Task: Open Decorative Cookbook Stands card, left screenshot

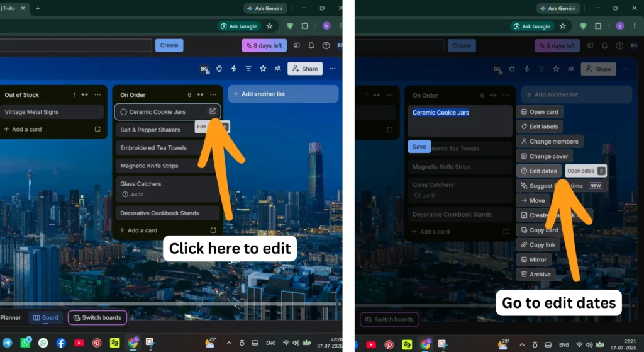Action: (167, 213)
